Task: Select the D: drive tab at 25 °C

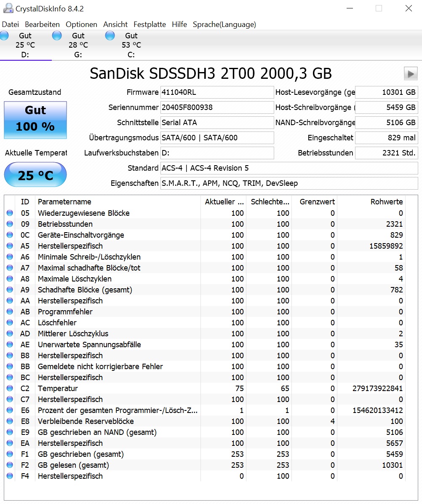Action: [x=26, y=45]
